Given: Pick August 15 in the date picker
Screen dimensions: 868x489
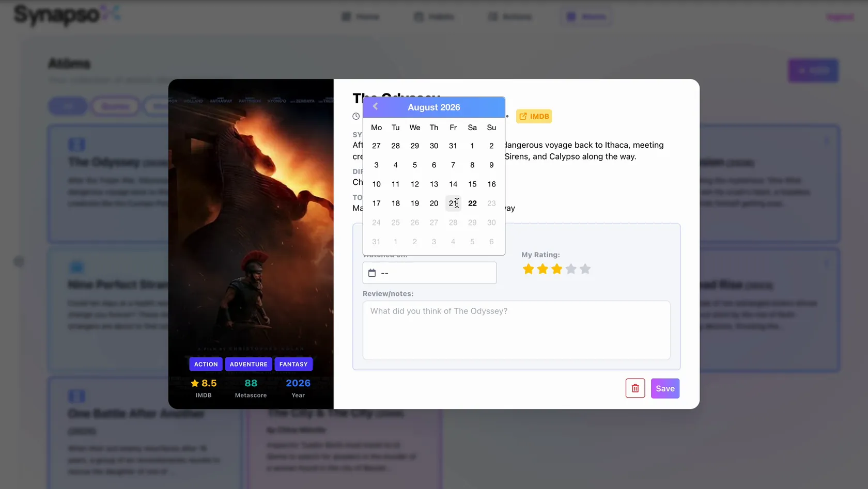Looking at the screenshot, I should (472, 184).
